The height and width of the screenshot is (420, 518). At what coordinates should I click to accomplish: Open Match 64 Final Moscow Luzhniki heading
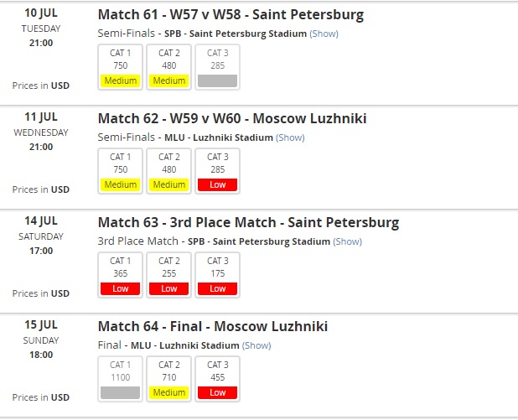click(213, 326)
